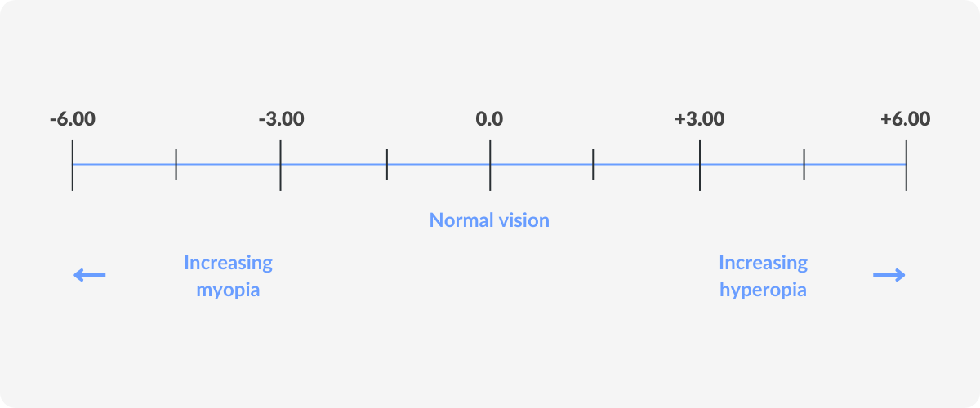Image resolution: width=980 pixels, height=408 pixels.
Task: Select the Normal vision text
Action: click(490, 220)
